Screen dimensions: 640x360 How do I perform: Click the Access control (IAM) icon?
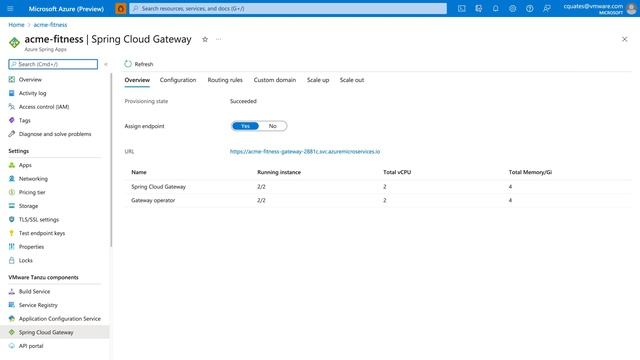(x=11, y=107)
